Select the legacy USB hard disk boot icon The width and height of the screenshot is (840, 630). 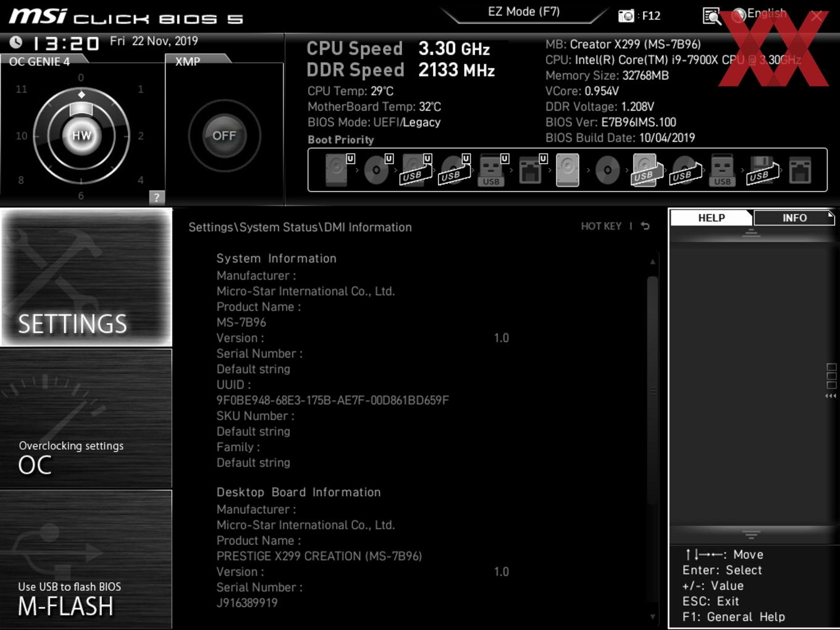646,170
